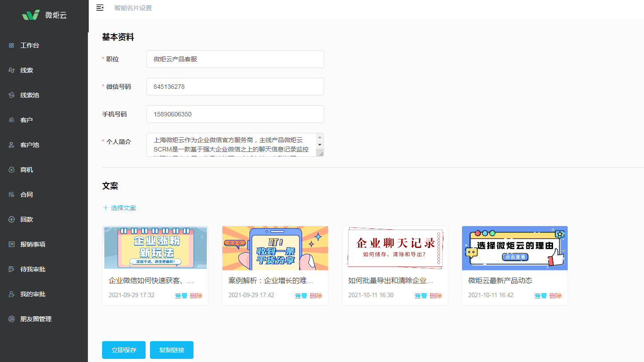Click the title 案例解析：企业增长的难…
This screenshot has width=644, height=362.
point(271,281)
